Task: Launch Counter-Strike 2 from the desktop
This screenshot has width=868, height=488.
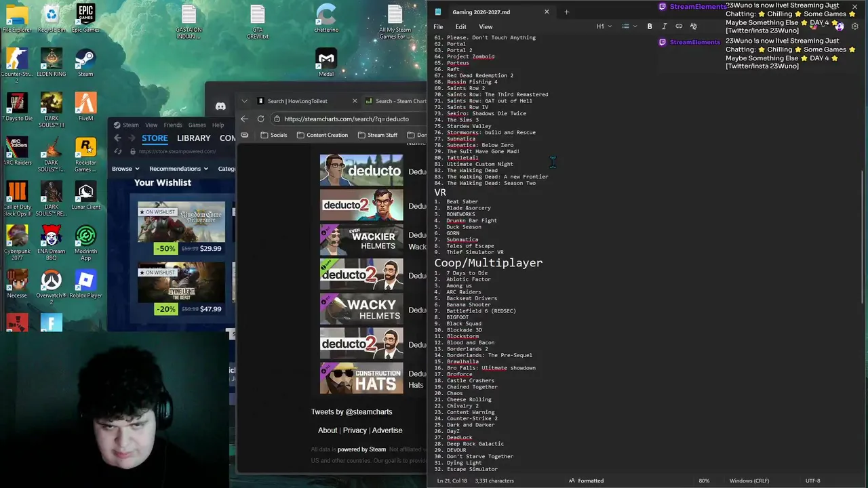Action: tap(17, 65)
